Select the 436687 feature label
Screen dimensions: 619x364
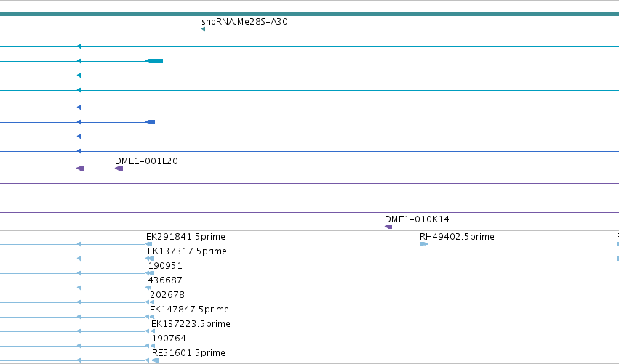(165, 280)
